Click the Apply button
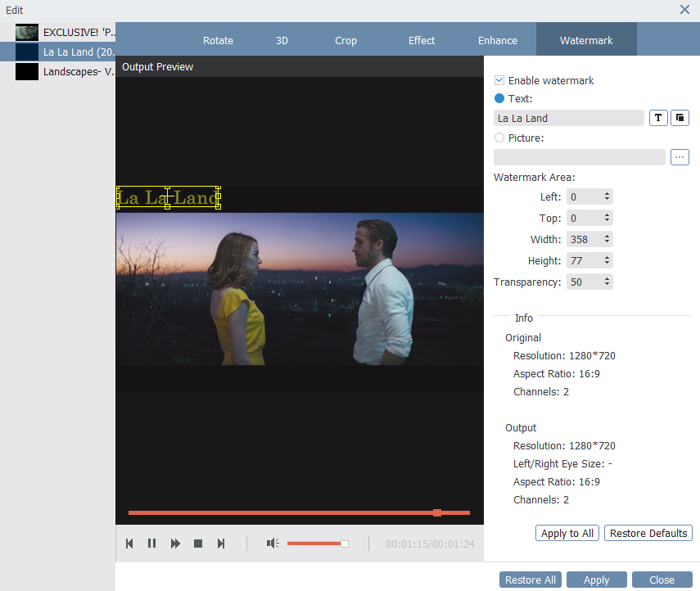 coord(596,580)
